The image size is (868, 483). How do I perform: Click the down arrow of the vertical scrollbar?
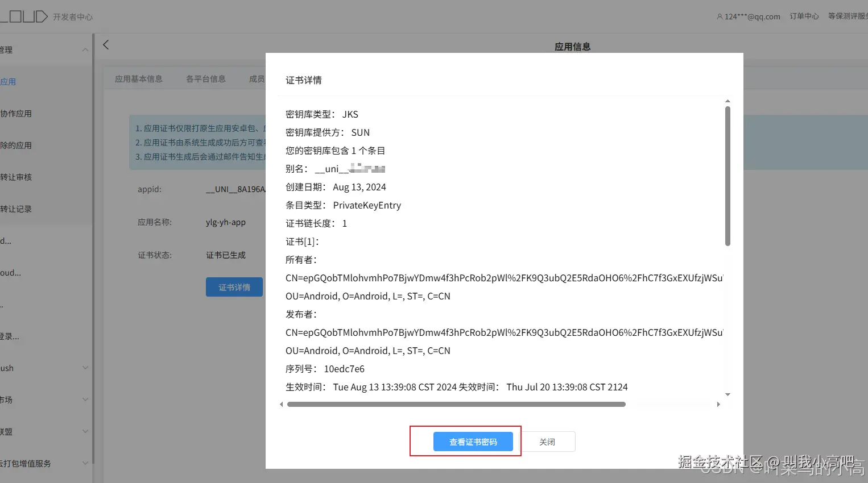click(x=728, y=394)
